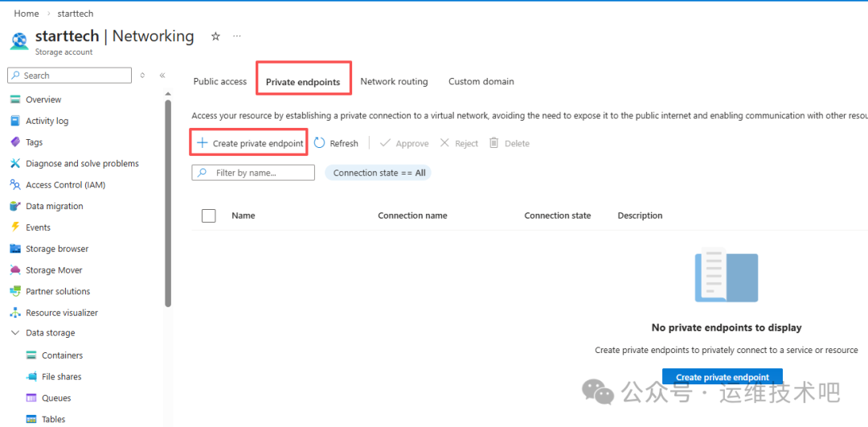Open Tags in the sidebar
Image resolution: width=868 pixels, height=427 pixels.
point(34,142)
